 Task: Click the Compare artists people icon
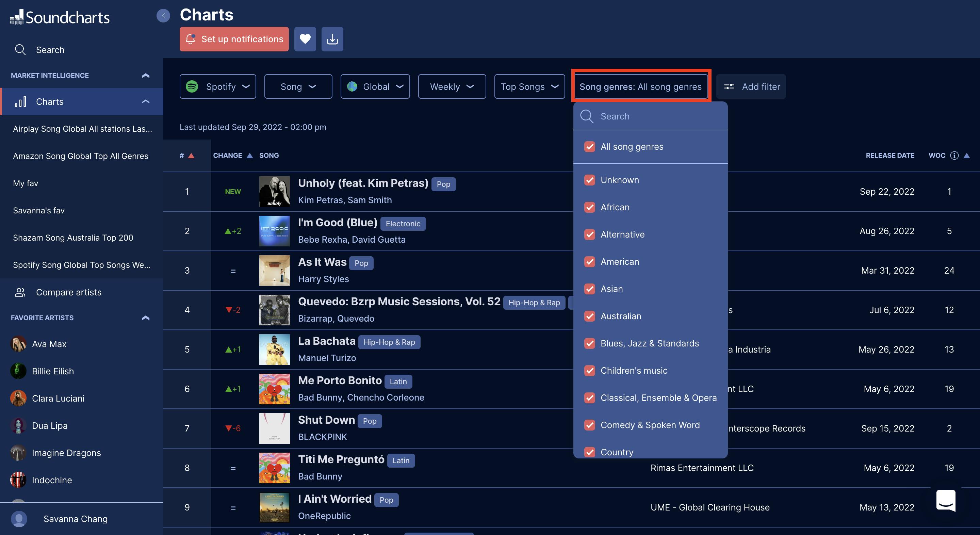20,292
